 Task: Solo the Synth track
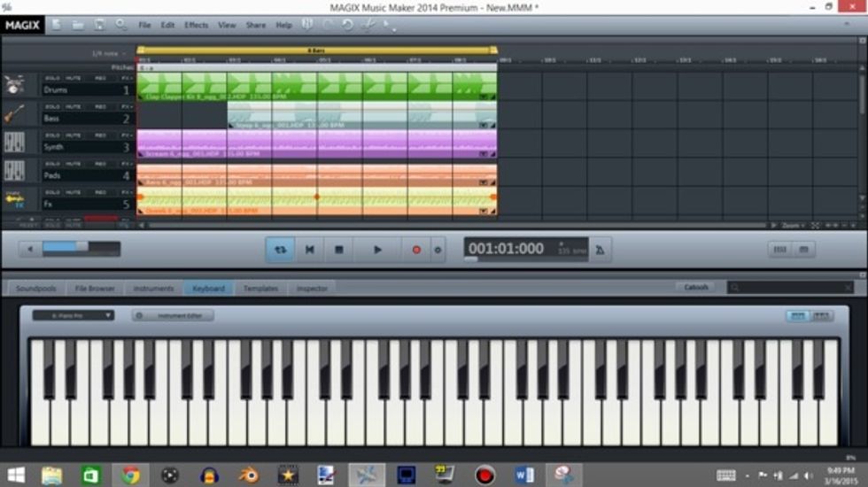pyautogui.click(x=52, y=135)
